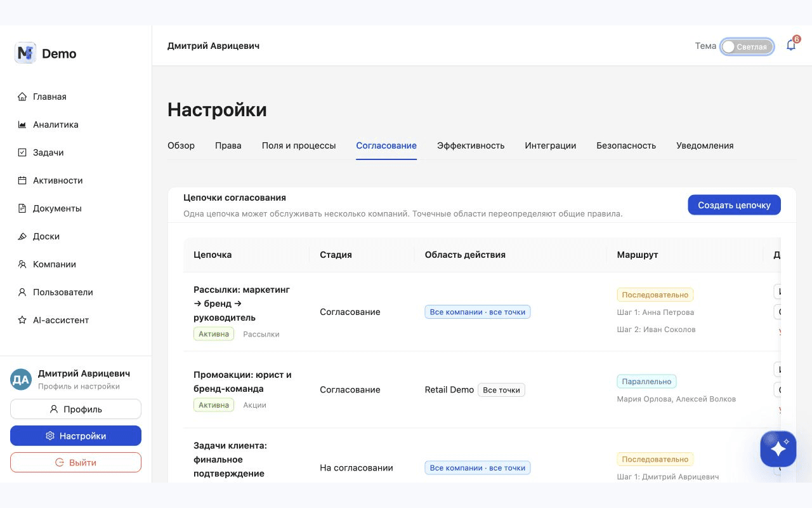
Task: Click Задачи text in the sidebar
Action: (48, 152)
